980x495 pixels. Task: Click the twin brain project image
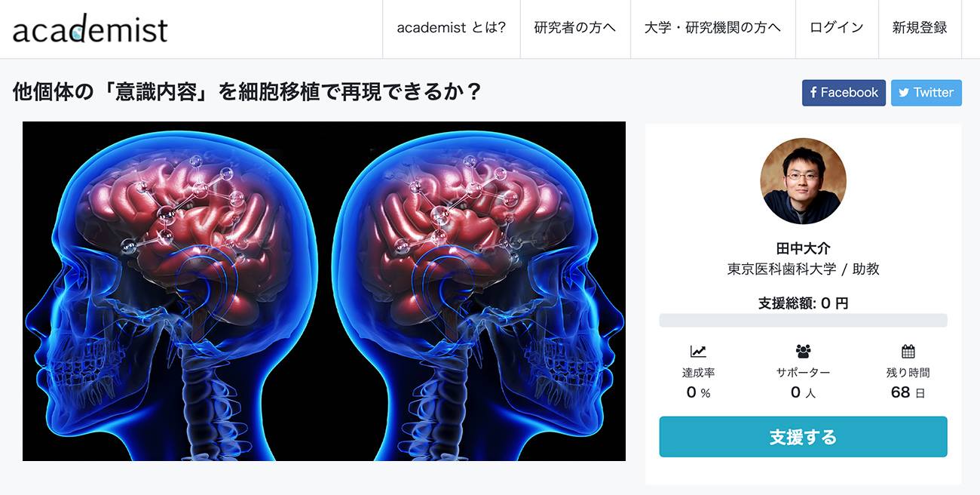pos(324,291)
